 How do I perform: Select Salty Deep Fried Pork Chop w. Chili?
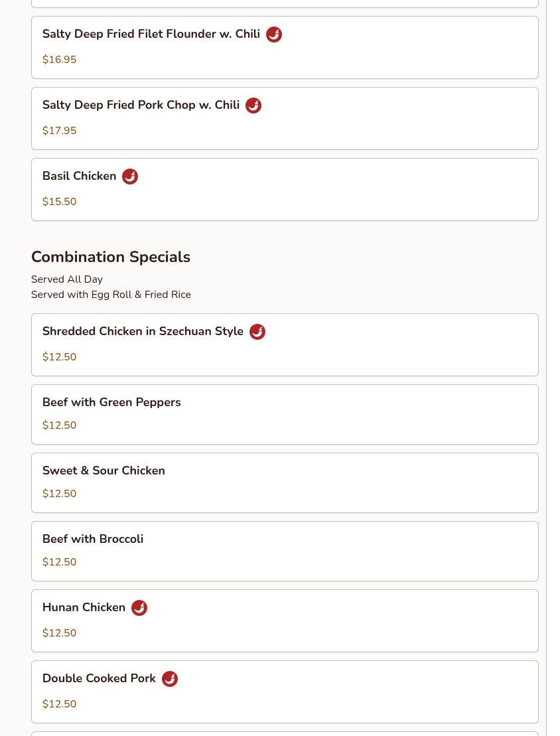141,106
